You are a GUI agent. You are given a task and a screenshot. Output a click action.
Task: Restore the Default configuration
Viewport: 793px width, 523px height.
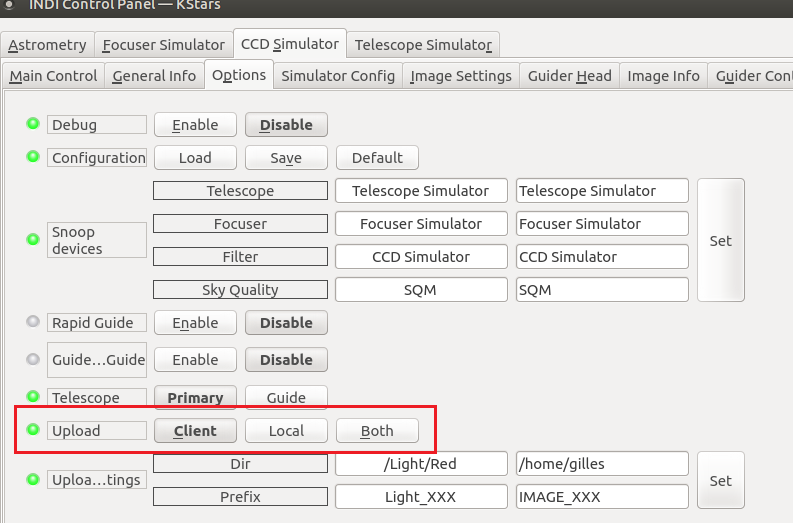coord(377,158)
